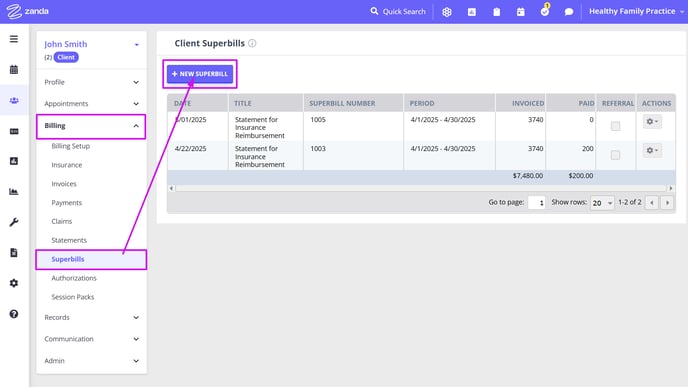The width and height of the screenshot is (688, 387).
Task: Open the contacts icon in left sidebar
Action: coord(14,161)
